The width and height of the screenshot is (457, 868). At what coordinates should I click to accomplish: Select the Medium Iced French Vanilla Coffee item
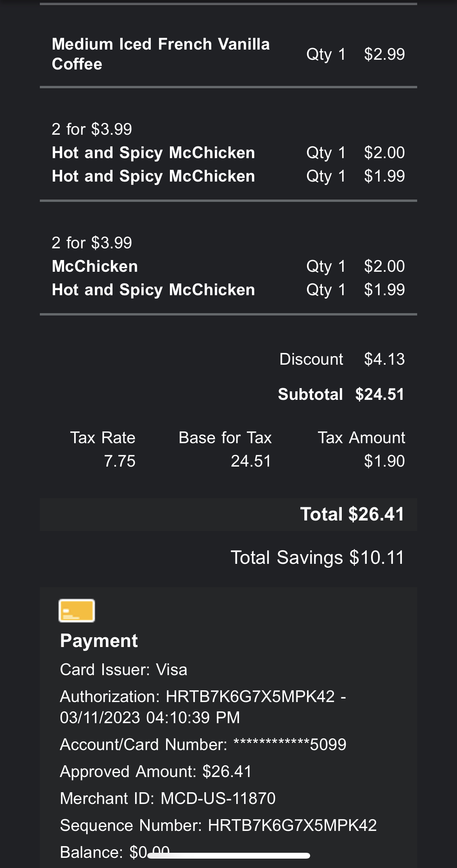click(x=161, y=54)
